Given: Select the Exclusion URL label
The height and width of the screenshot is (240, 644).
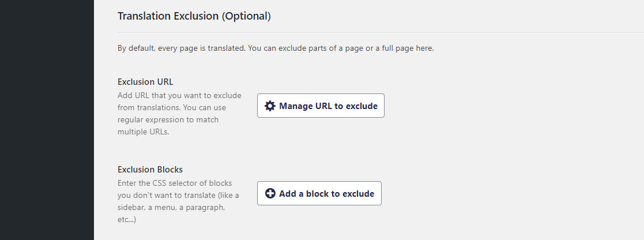Looking at the screenshot, I should click(145, 82).
